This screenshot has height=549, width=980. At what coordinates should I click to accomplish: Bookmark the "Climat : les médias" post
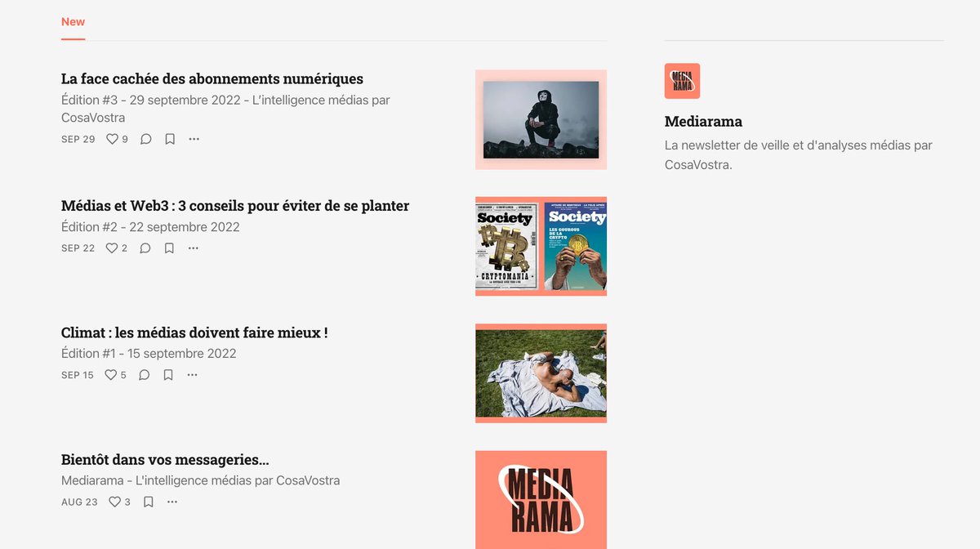pos(168,375)
